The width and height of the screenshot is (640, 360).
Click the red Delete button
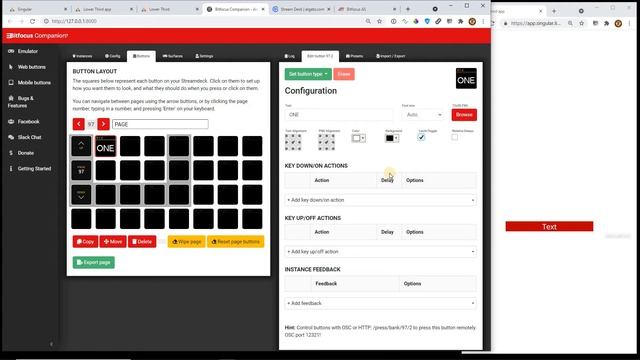(142, 242)
